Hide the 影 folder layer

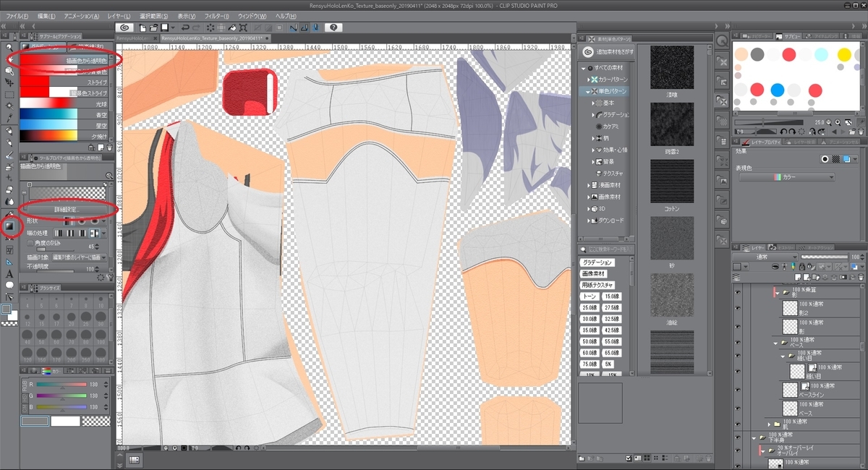coord(739,292)
